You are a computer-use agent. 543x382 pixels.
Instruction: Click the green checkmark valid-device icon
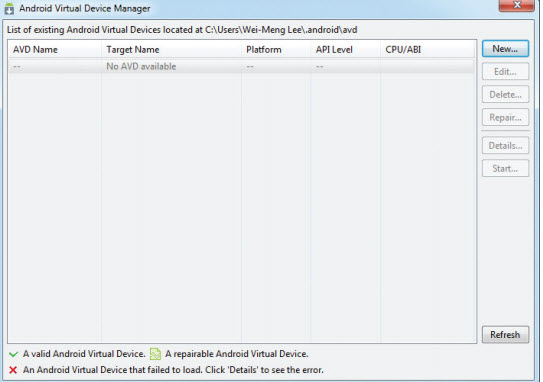pos(13,354)
